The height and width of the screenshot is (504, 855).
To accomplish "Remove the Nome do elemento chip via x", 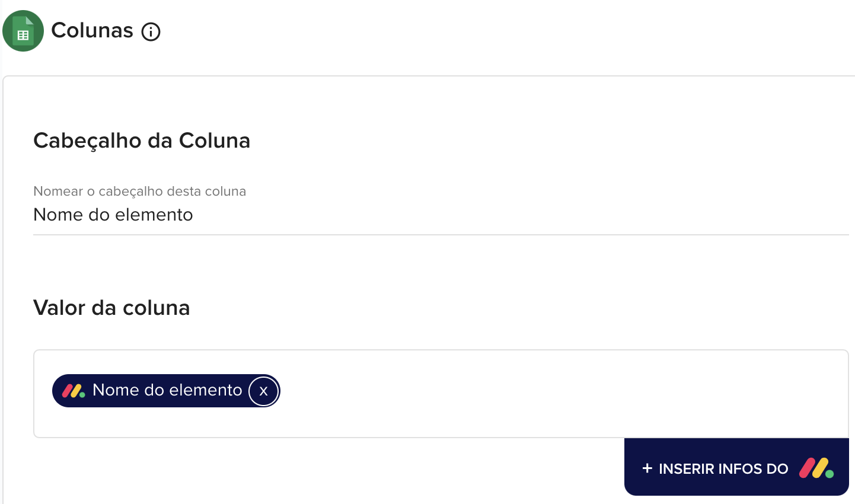I will pyautogui.click(x=263, y=391).
